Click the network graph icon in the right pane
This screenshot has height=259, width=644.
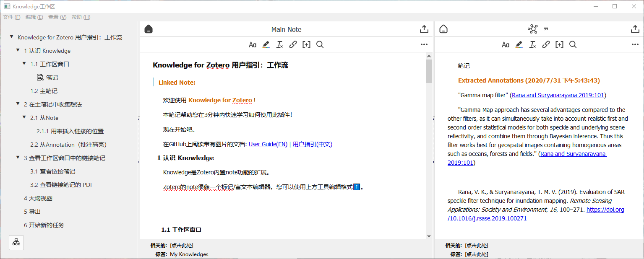coord(532,29)
